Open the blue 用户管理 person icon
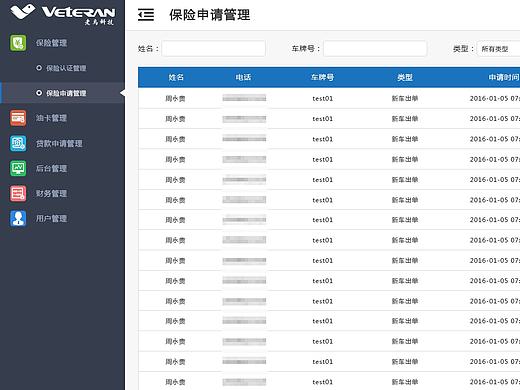520x390 pixels. pos(18,218)
